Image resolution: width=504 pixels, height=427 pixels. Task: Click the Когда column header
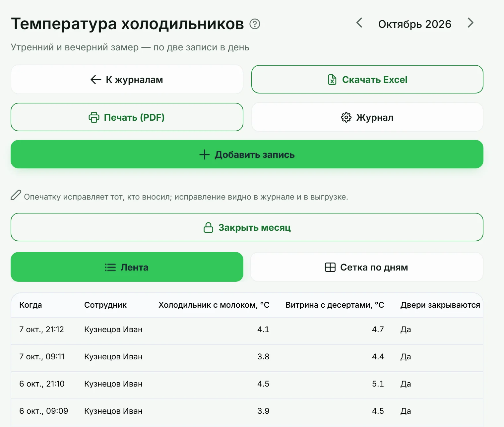31,305
